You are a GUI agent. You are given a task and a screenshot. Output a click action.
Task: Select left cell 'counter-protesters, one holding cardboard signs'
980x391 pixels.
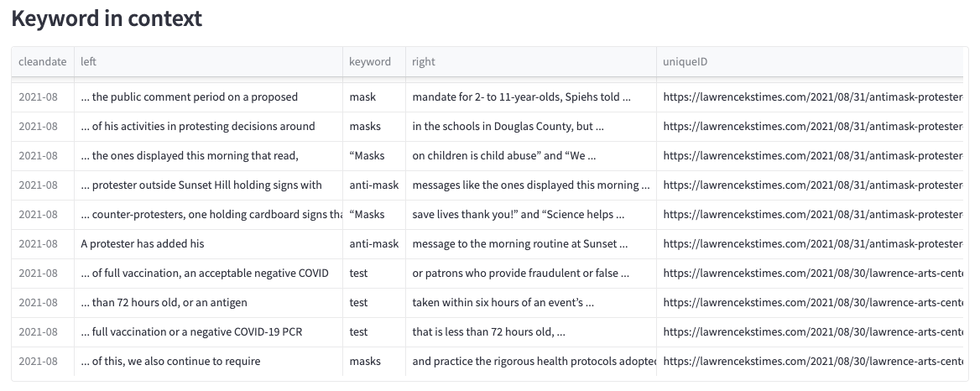(208, 214)
